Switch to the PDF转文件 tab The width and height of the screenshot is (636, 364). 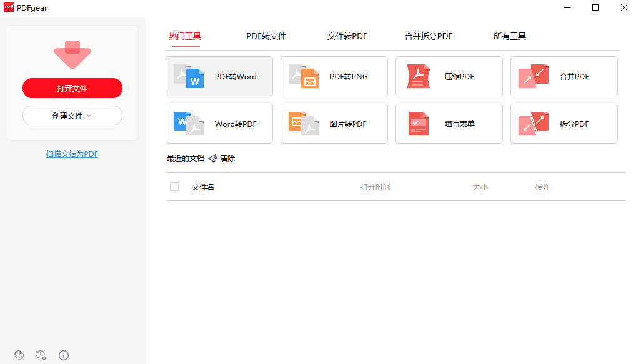[x=266, y=36]
